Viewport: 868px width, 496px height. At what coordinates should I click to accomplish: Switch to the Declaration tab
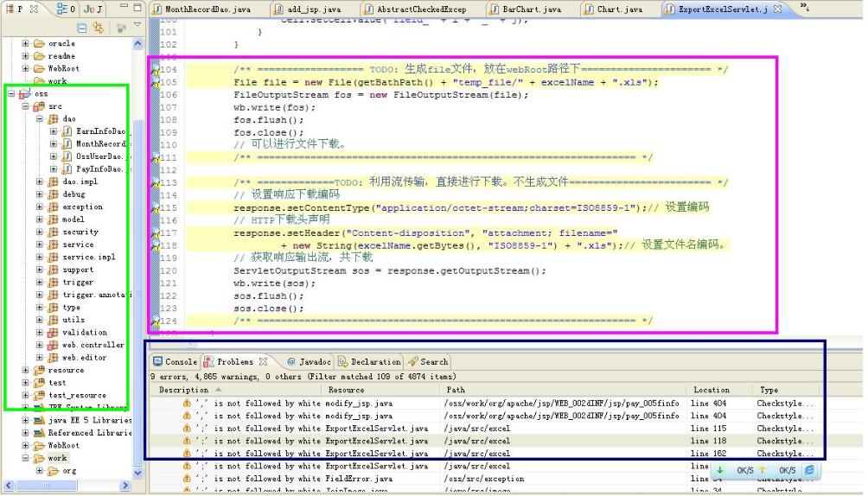pos(369,361)
